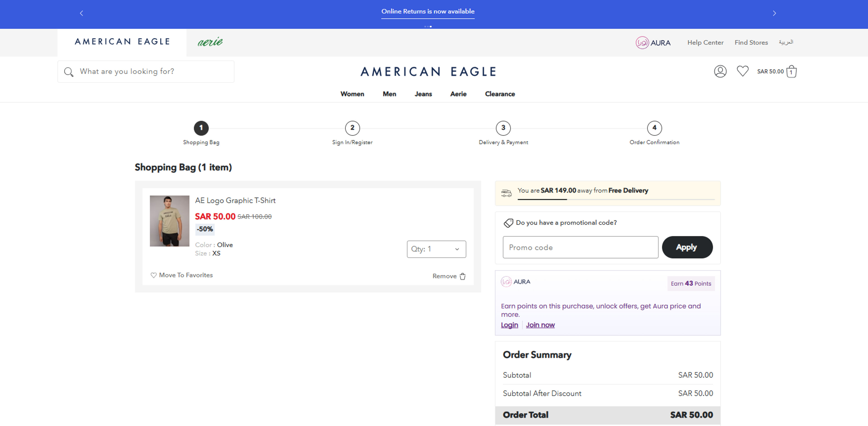Focus the Promo code input field
868x426 pixels.
click(x=580, y=247)
